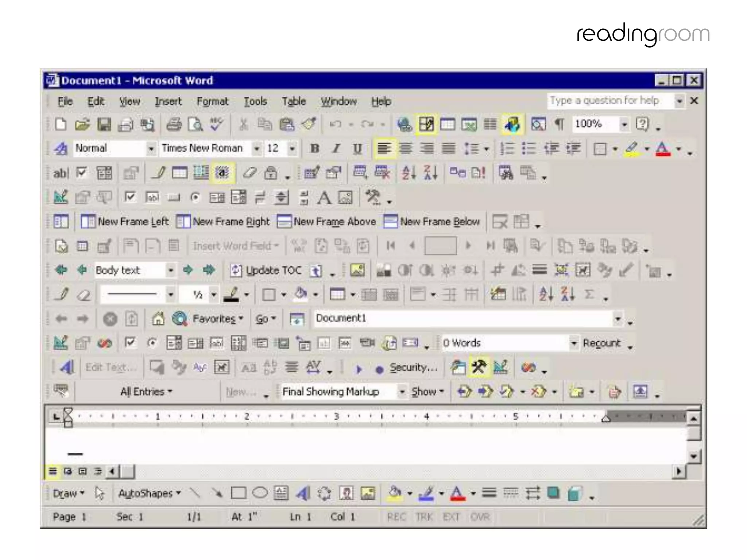Click the Format Painter brush icon

[x=309, y=124]
